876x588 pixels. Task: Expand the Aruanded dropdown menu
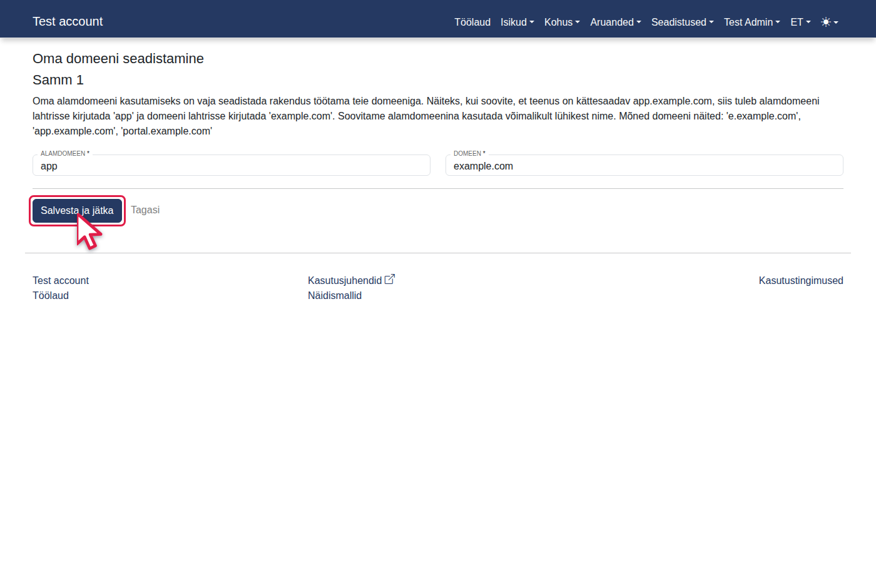(x=616, y=22)
